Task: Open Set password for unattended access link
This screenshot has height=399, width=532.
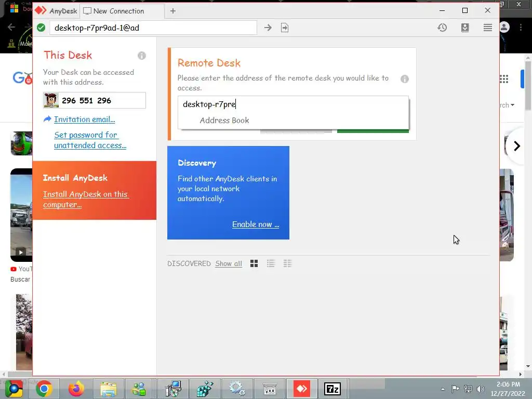Action: pos(90,140)
